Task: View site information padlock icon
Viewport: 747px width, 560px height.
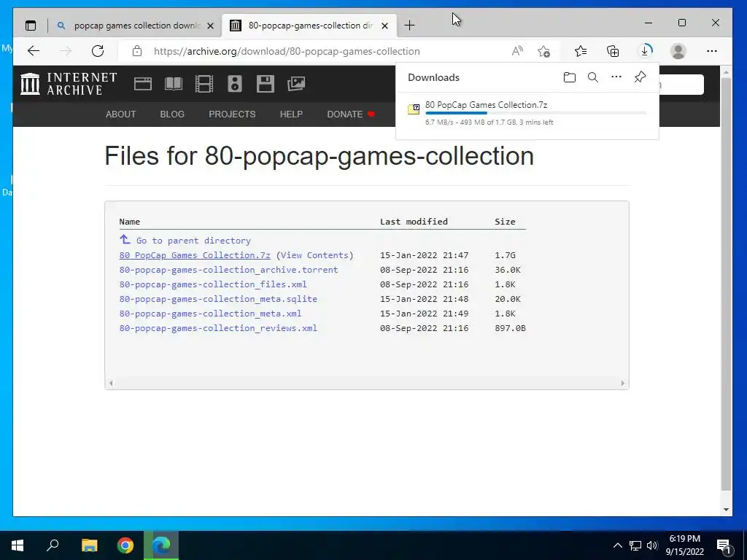Action: point(137,51)
